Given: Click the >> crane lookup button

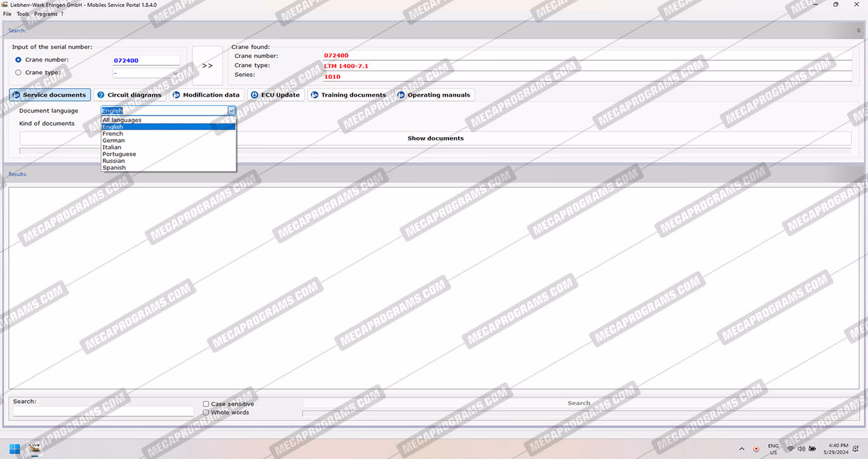Looking at the screenshot, I should coord(207,65).
